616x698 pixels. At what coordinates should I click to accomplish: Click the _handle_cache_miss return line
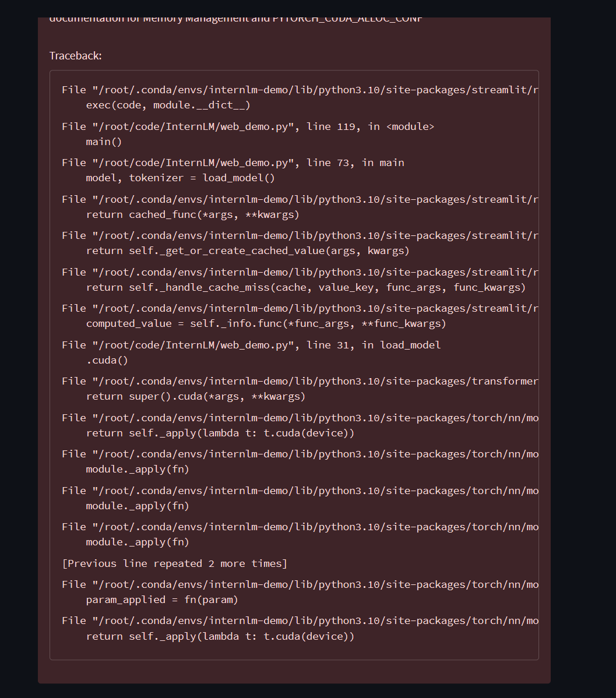(305, 288)
